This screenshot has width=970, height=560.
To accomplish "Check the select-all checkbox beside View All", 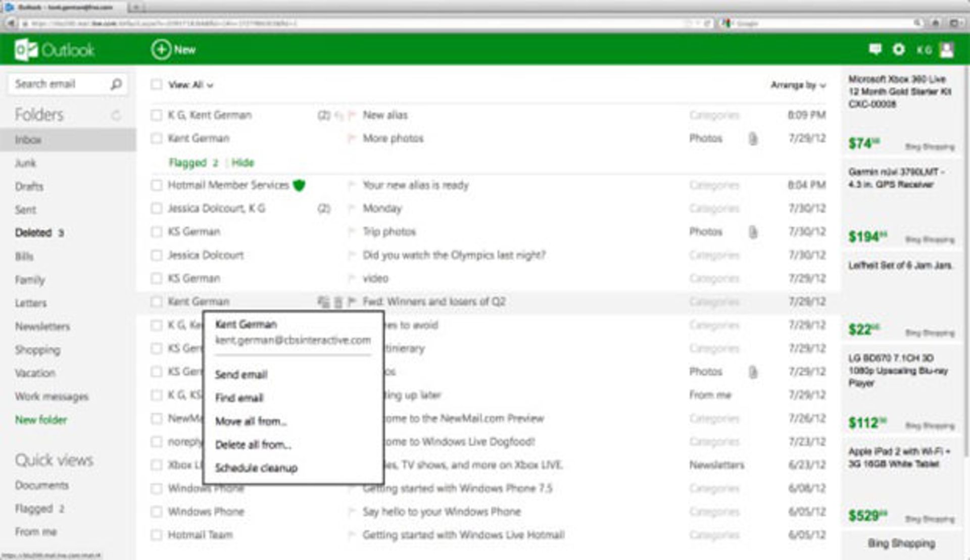I will (157, 85).
